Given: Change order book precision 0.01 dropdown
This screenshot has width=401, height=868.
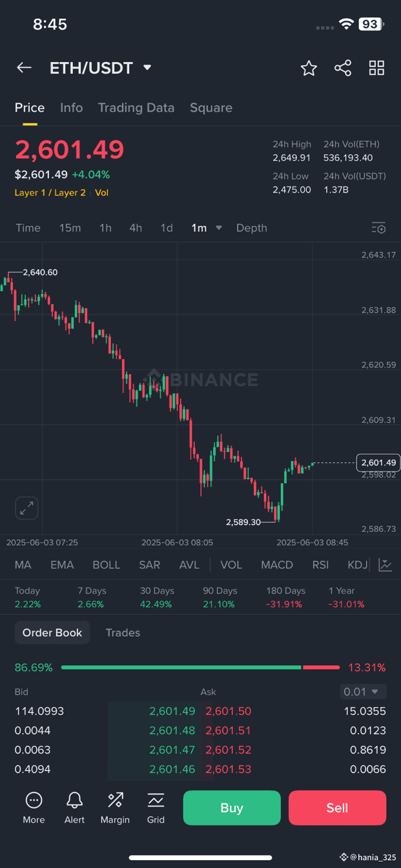Looking at the screenshot, I should pos(363,692).
